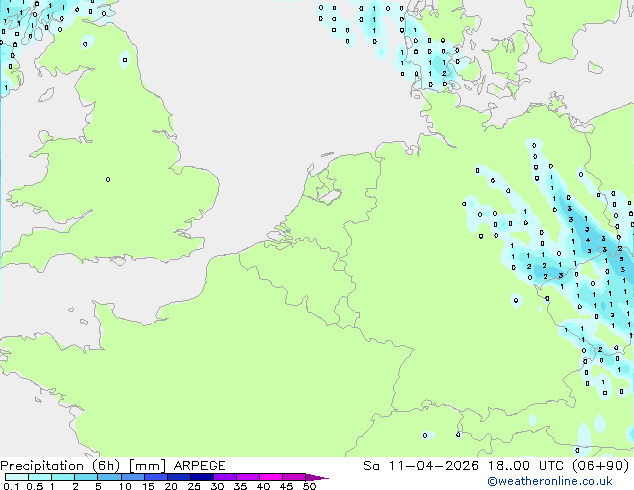Click the IJsselmeer lake in the Netherlands
Viewport: 634px width, 490px height.
tap(324, 189)
